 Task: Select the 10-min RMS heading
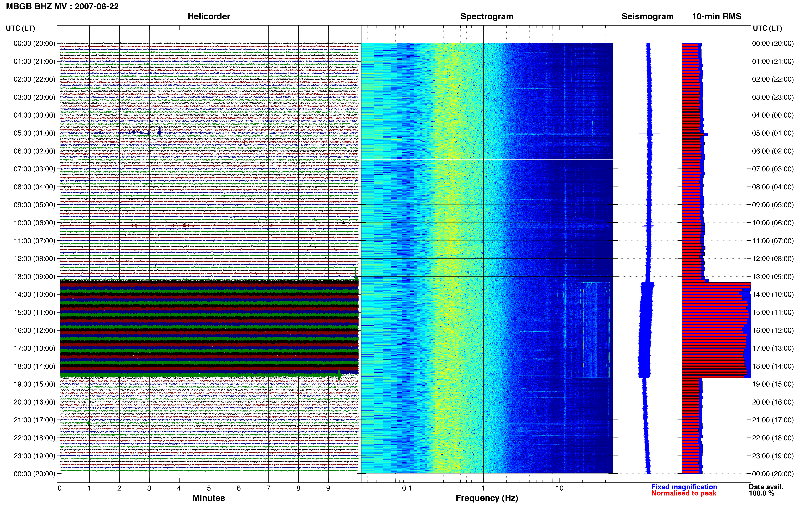pyautogui.click(x=717, y=16)
